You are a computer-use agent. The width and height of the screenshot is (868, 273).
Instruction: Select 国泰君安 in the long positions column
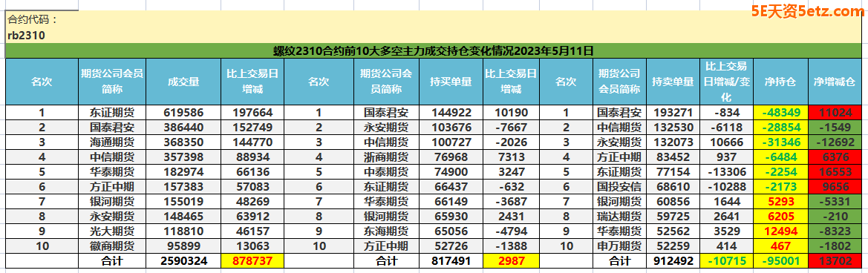[386, 112]
